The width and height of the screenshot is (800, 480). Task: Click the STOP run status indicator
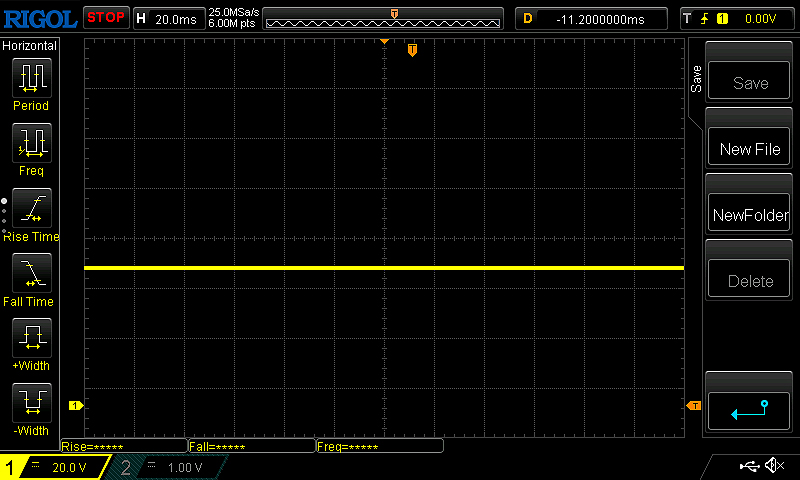(x=106, y=18)
